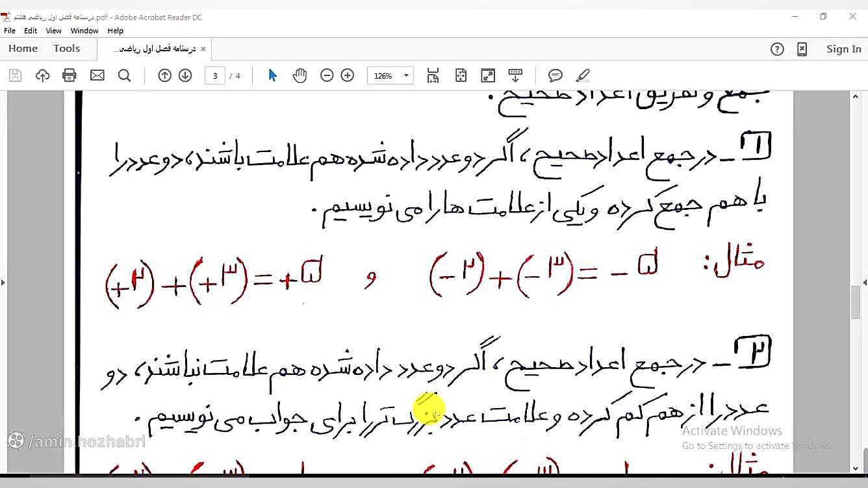
Task: Select the Highlight text pen tool
Action: pos(583,75)
